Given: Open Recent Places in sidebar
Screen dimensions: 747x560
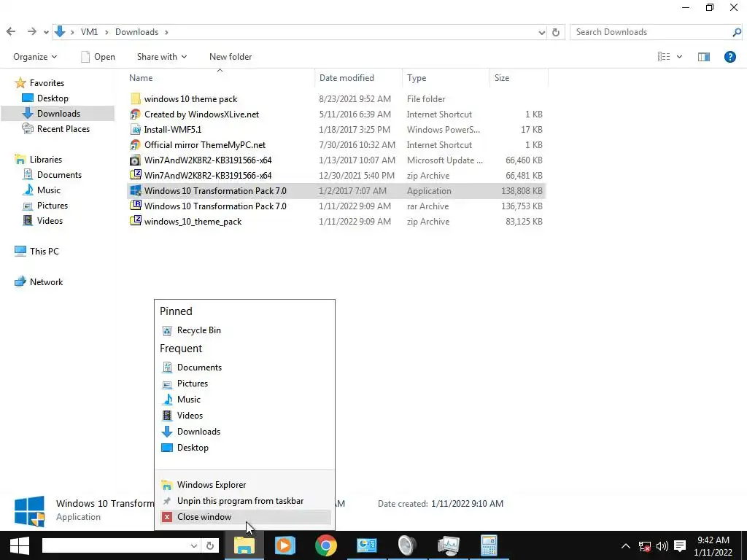Looking at the screenshot, I should tap(56, 128).
